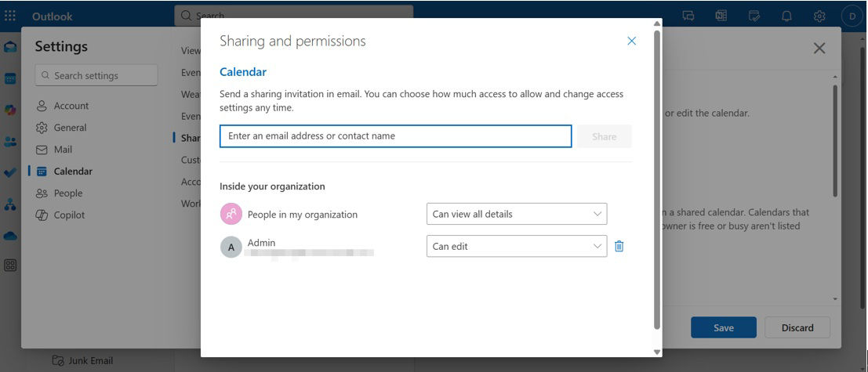The width and height of the screenshot is (868, 372).
Task: Click the email address or contact name field
Action: (x=395, y=136)
